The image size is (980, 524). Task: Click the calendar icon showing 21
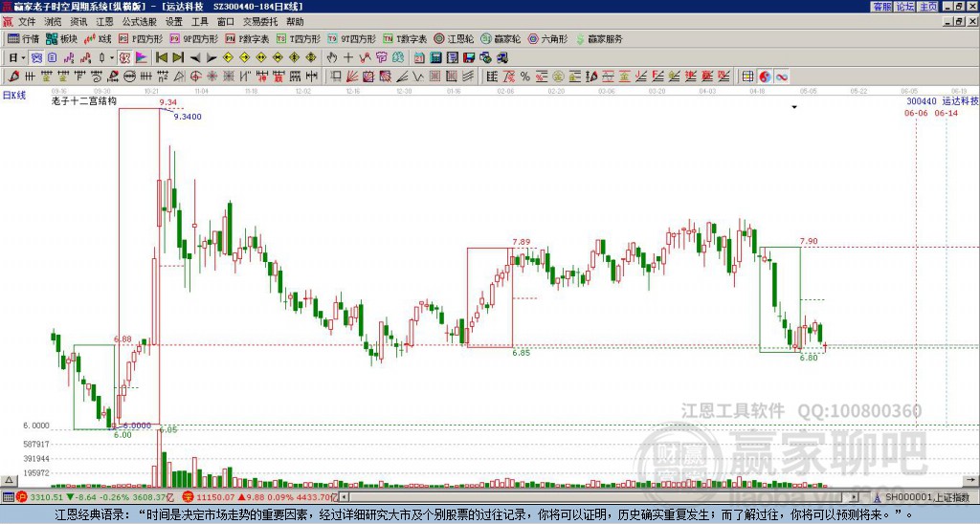(419, 58)
